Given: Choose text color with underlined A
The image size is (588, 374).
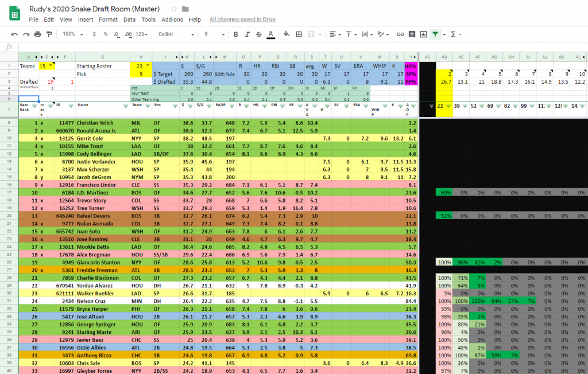Looking at the screenshot, I should (x=271, y=34).
